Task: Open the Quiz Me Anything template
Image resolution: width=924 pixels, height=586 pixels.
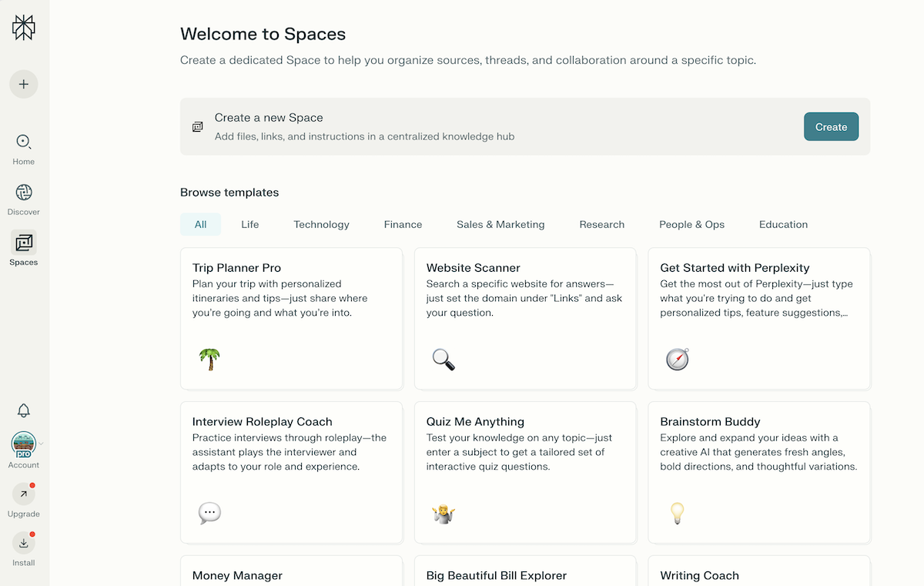Action: click(x=525, y=472)
